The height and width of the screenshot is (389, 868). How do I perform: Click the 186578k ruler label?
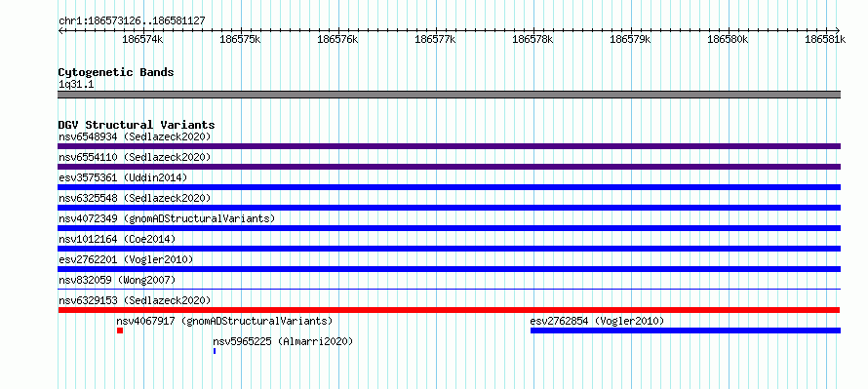tap(533, 39)
